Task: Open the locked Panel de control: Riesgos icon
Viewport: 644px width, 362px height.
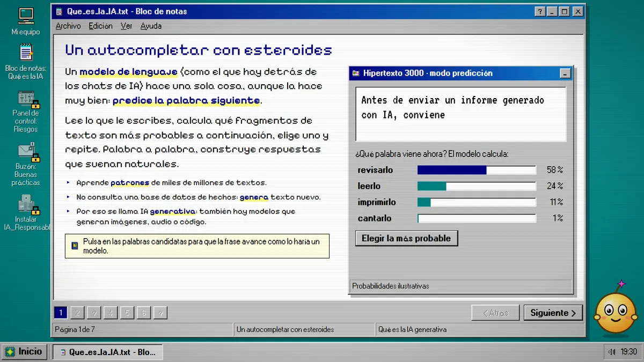Action: pyautogui.click(x=26, y=112)
